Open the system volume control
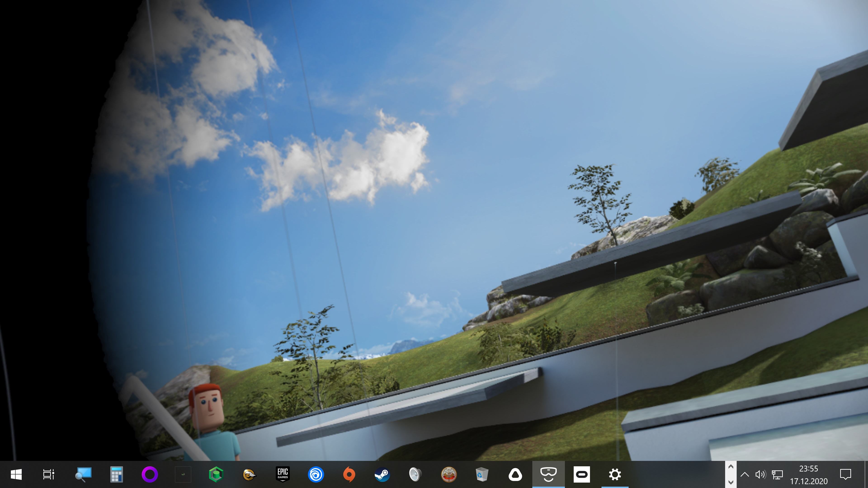The height and width of the screenshot is (488, 868). (760, 474)
